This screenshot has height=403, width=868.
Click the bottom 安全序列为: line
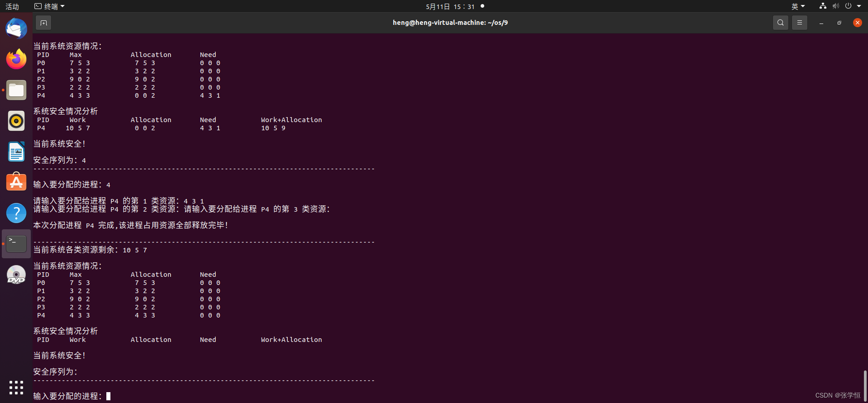point(55,372)
